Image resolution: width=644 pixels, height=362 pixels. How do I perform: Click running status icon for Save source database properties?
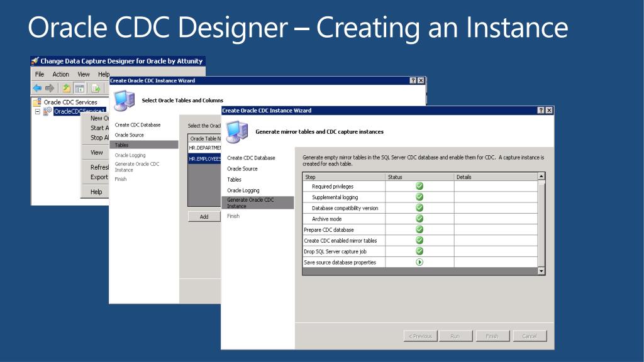coord(419,262)
